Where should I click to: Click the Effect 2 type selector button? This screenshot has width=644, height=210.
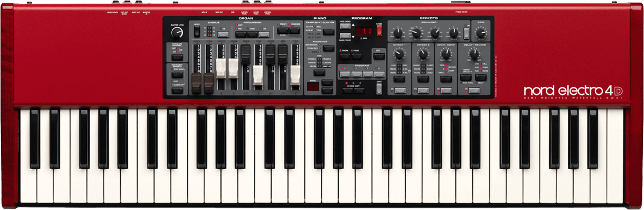pyautogui.click(x=423, y=79)
